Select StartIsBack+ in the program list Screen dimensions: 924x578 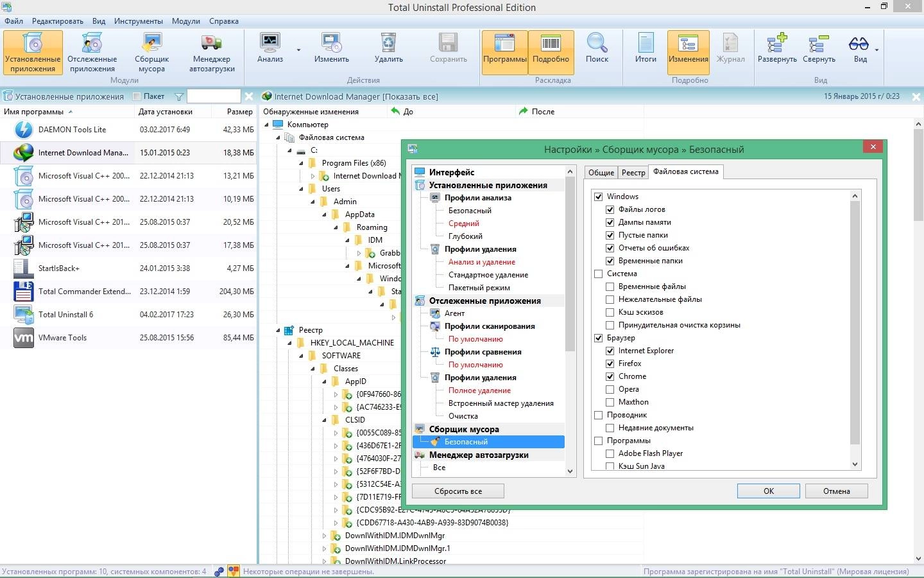128,268
